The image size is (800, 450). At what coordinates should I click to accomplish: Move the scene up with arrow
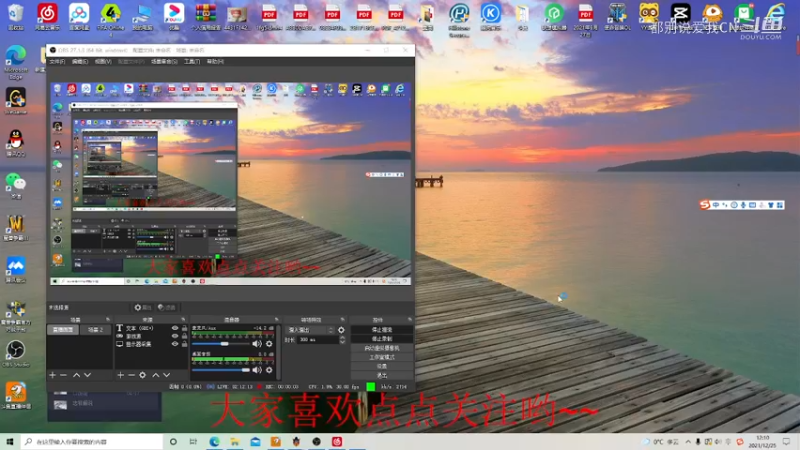tap(77, 375)
